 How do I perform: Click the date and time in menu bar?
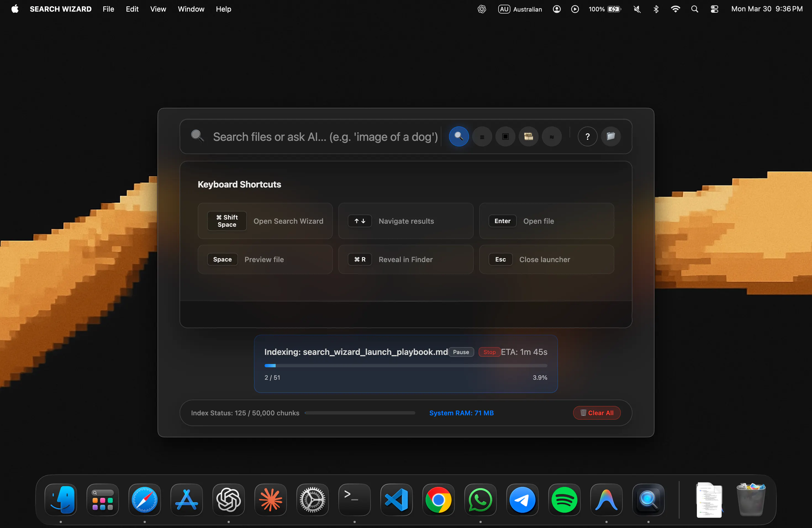point(767,9)
